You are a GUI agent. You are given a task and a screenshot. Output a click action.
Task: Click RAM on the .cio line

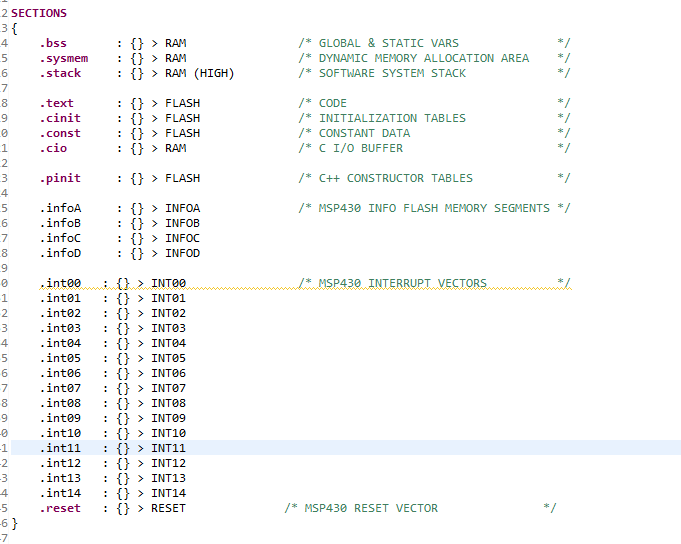[175, 148]
